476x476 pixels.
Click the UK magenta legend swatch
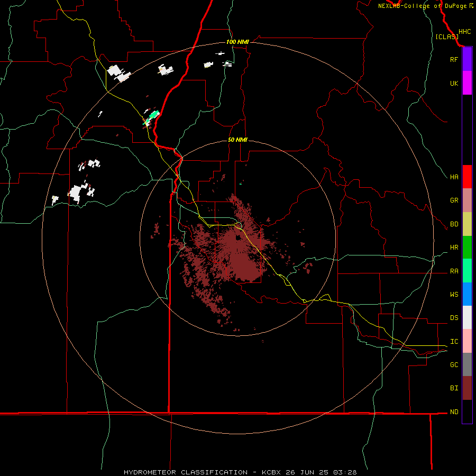pyautogui.click(x=467, y=83)
